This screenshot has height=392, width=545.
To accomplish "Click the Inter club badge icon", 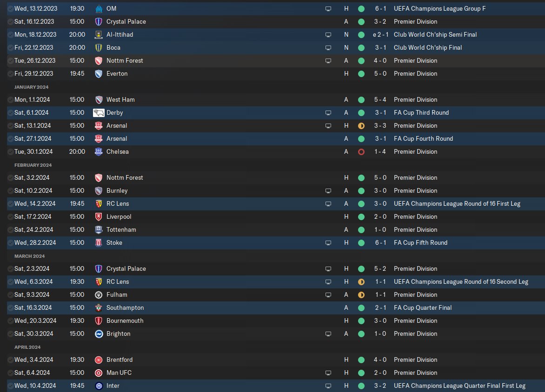I will click(x=99, y=386).
